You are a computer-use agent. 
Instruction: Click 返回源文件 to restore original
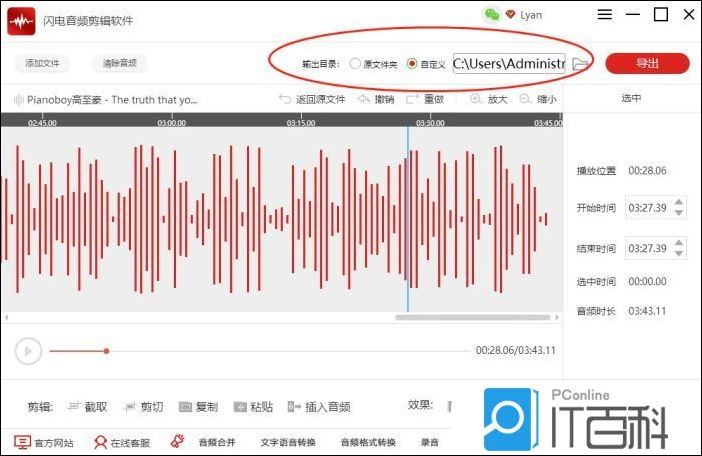(312, 99)
